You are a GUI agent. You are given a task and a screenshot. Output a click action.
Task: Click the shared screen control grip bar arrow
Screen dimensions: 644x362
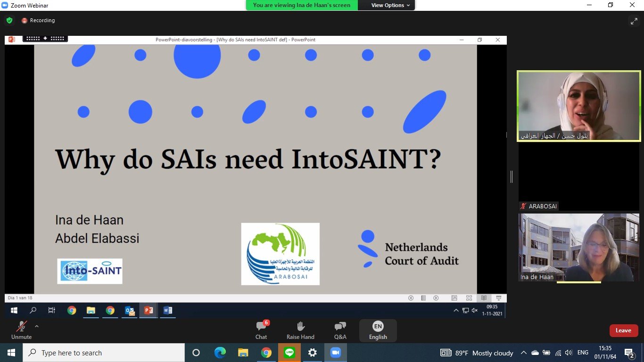tap(45, 38)
